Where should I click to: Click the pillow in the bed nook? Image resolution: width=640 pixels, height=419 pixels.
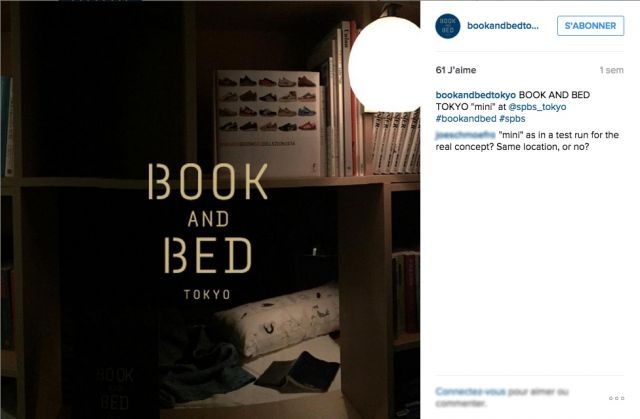[x=278, y=319]
